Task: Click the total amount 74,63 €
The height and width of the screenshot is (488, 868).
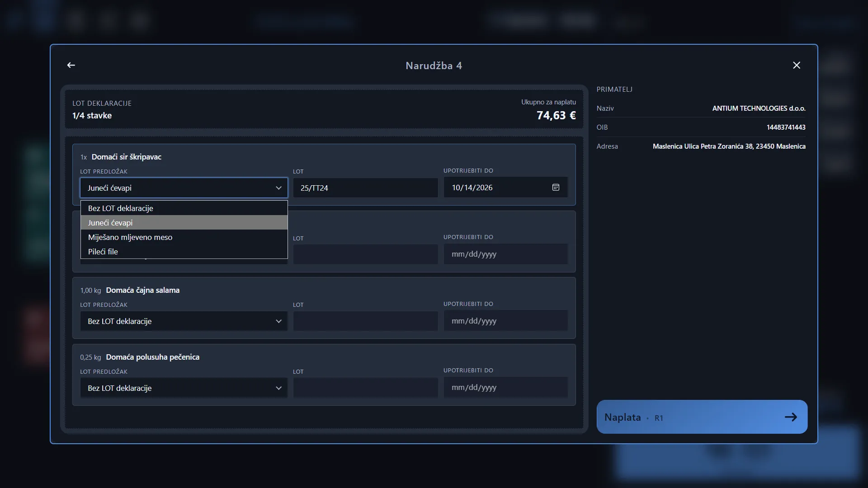Action: tap(556, 116)
